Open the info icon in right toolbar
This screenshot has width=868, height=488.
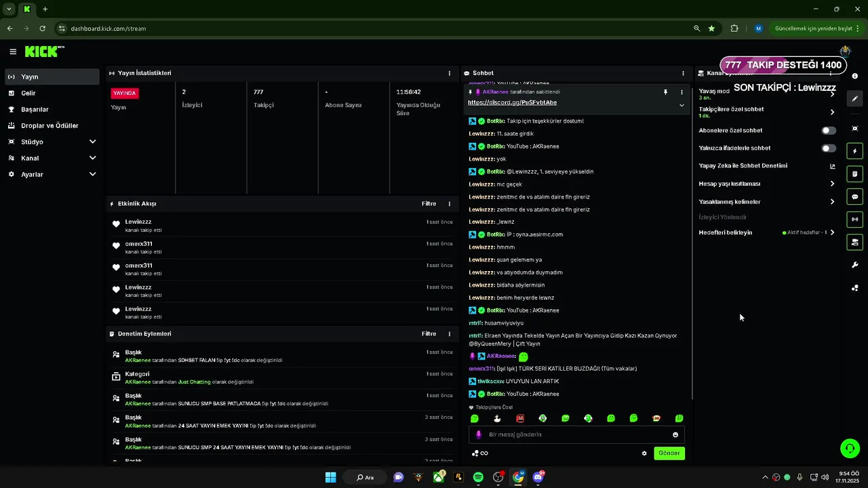[855, 76]
